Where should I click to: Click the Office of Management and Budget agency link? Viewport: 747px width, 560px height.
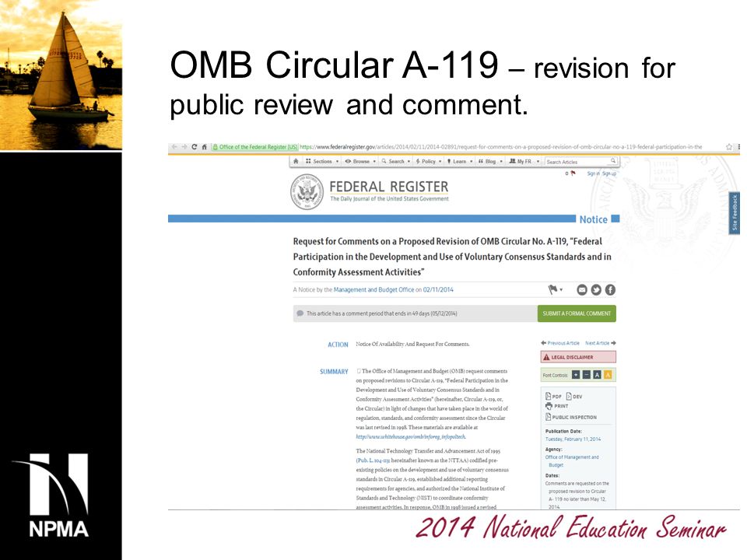(572, 461)
